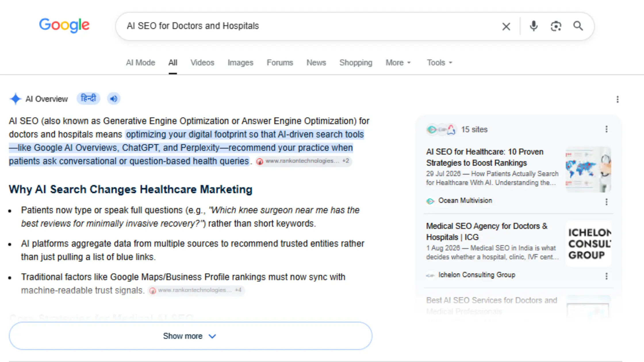644x362 pixels.
Task: Click the highlighted text about optimizing digital footprint
Action: [x=187, y=148]
